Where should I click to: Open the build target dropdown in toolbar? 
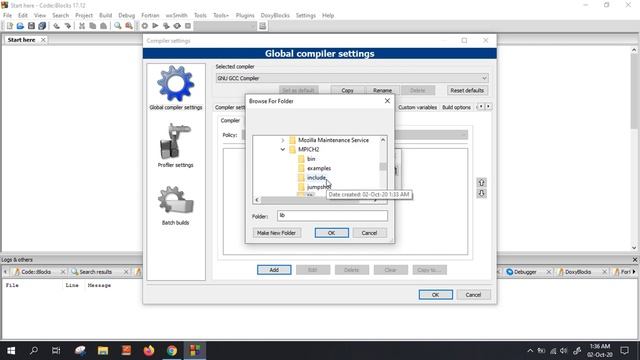225,26
